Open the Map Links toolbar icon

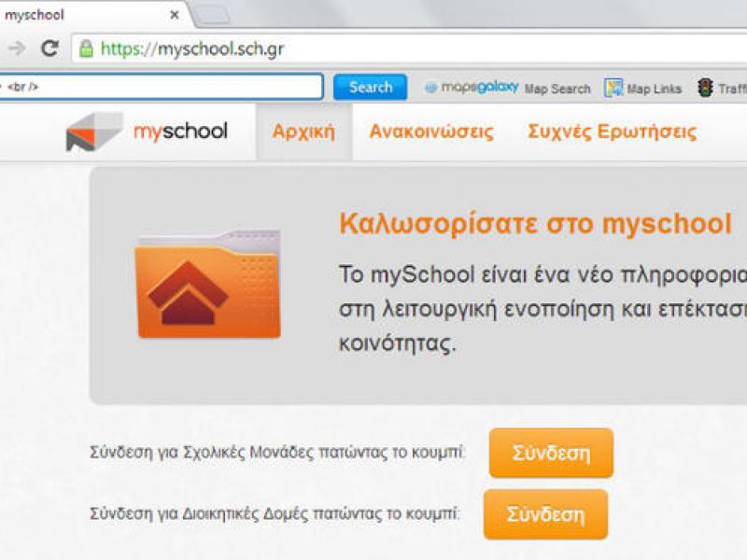tap(613, 89)
